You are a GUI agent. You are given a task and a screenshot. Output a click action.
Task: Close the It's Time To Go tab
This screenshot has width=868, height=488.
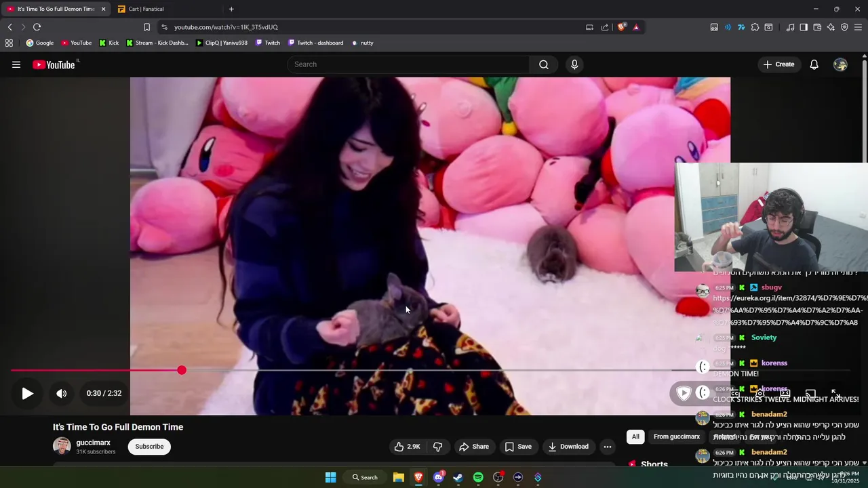click(103, 9)
